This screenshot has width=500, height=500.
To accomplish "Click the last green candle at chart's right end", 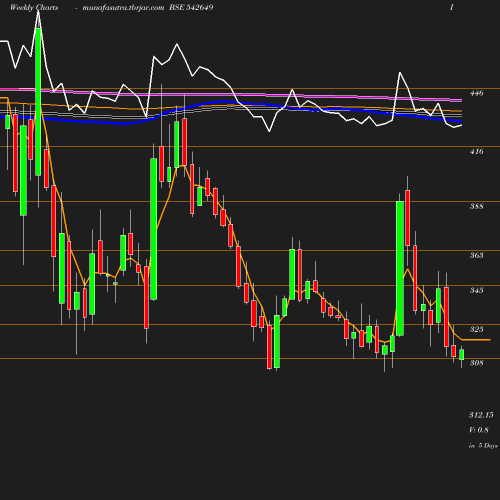I will click(x=462, y=354).
